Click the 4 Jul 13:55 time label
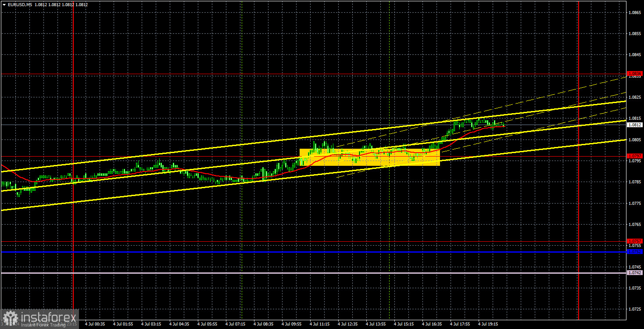Screen dimensions: 644x329 point(376,324)
